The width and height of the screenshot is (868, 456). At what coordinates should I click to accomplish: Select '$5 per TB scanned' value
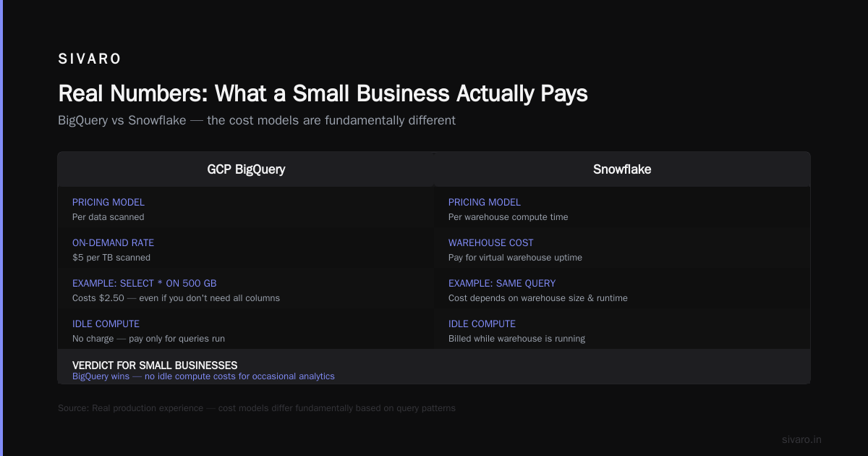point(111,258)
